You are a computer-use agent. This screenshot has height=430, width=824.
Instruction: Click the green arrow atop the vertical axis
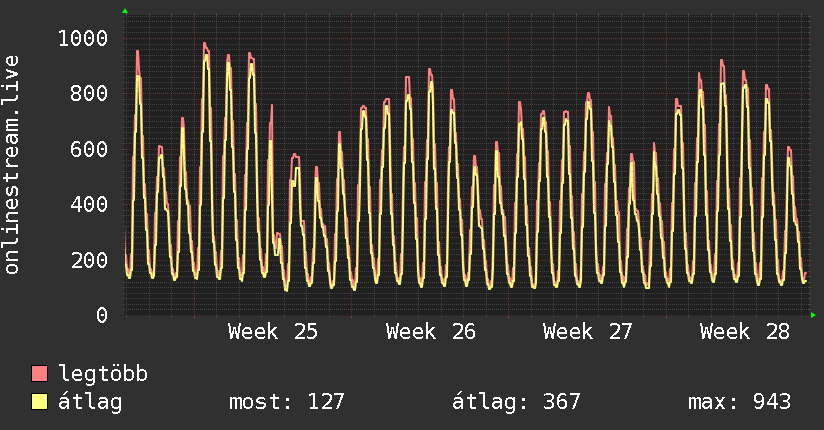click(x=125, y=11)
